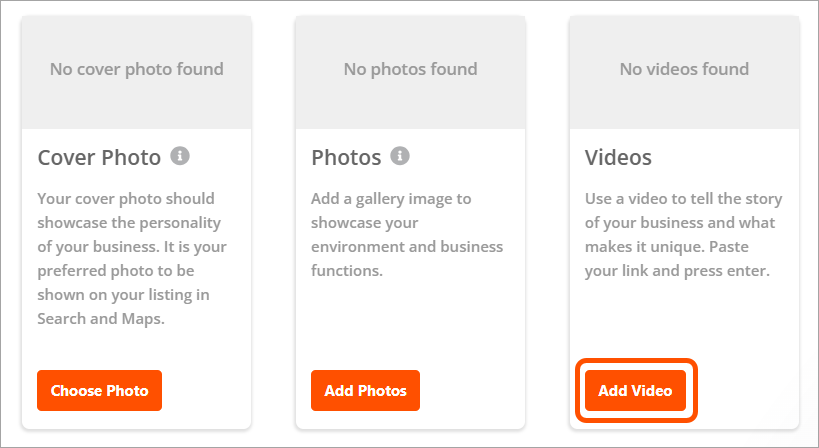Click the 'Search and Maps' text line
The width and height of the screenshot is (819, 448).
(103, 318)
